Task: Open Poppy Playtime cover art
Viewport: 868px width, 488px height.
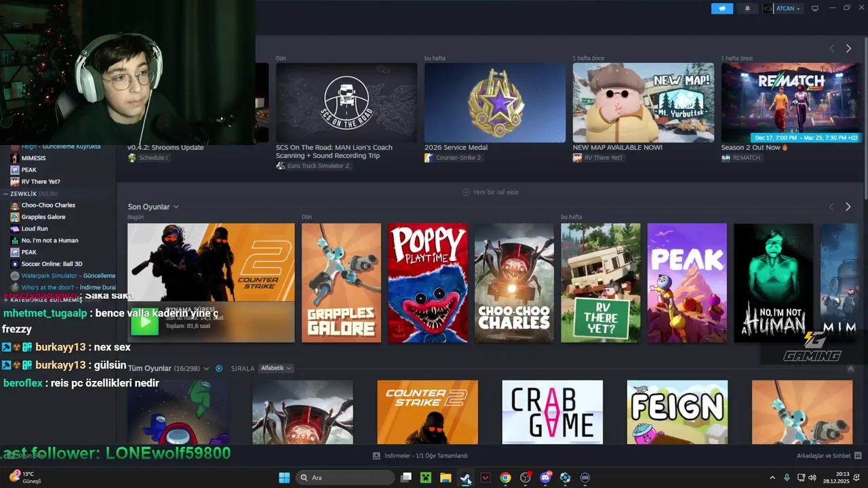Action: (x=428, y=283)
